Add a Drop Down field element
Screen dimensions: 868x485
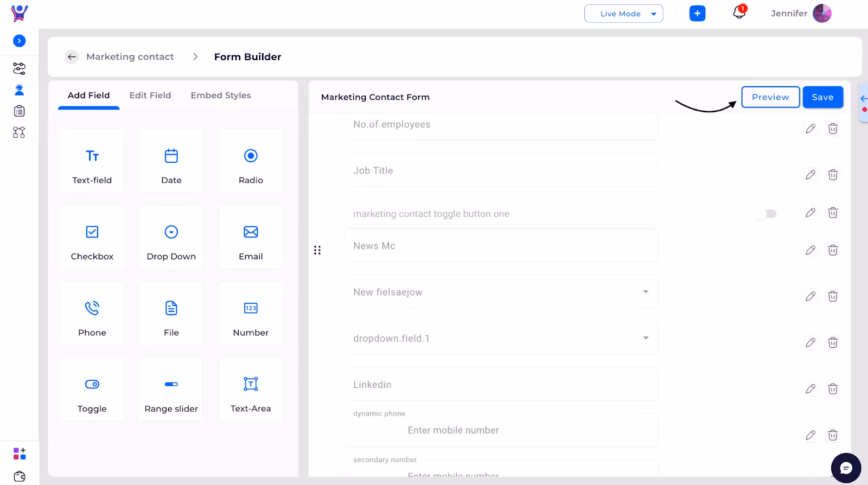click(x=171, y=237)
